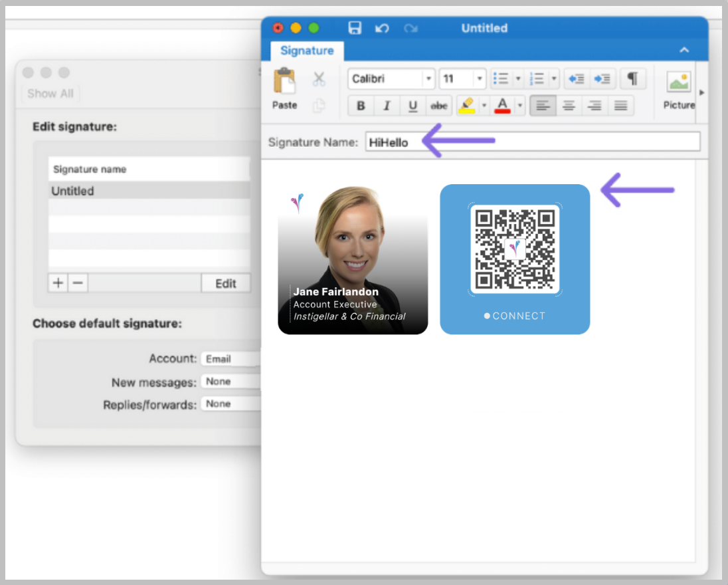Apply yellow text highlight color
728x585 pixels.
click(x=467, y=106)
